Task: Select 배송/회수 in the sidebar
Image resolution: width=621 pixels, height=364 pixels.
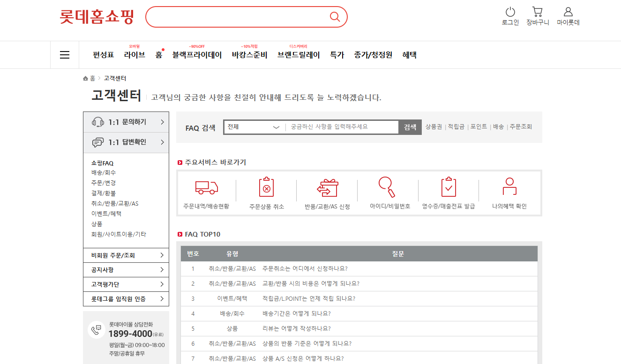Action: [x=104, y=172]
